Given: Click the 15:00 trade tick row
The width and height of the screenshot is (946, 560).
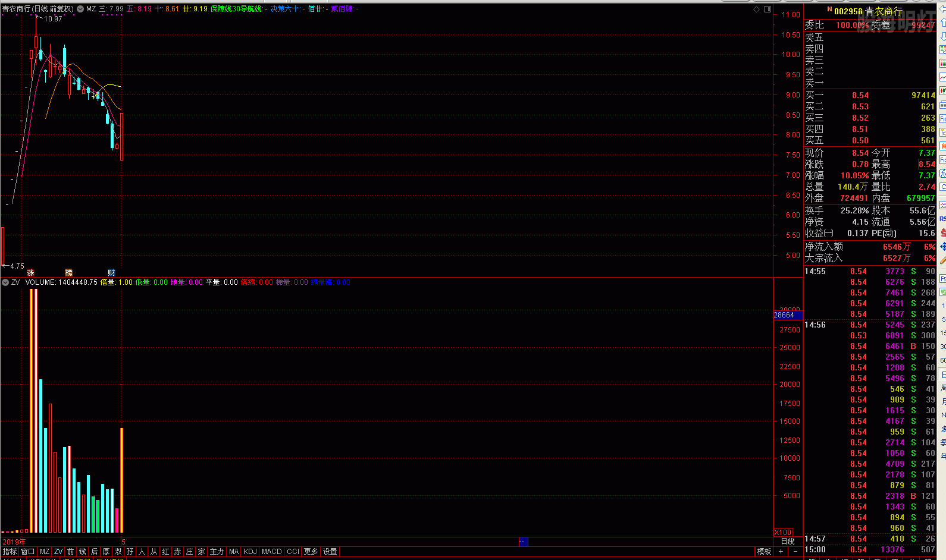Looking at the screenshot, I should tap(870, 549).
